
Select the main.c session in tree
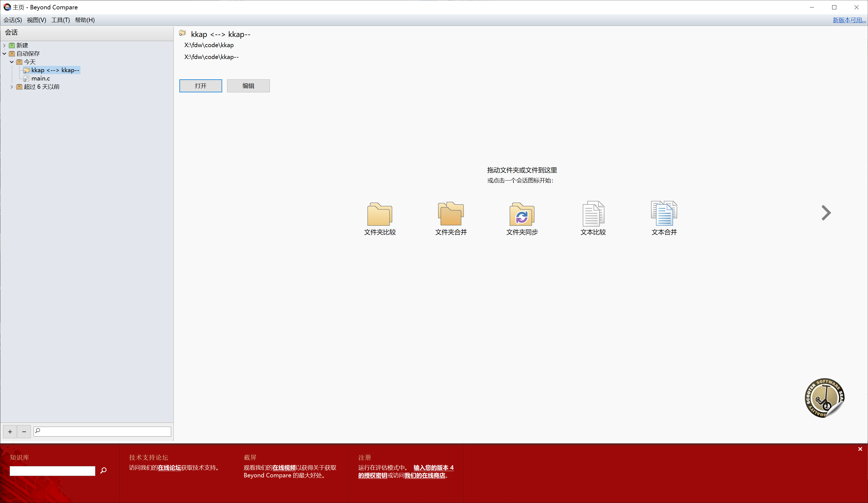point(41,79)
